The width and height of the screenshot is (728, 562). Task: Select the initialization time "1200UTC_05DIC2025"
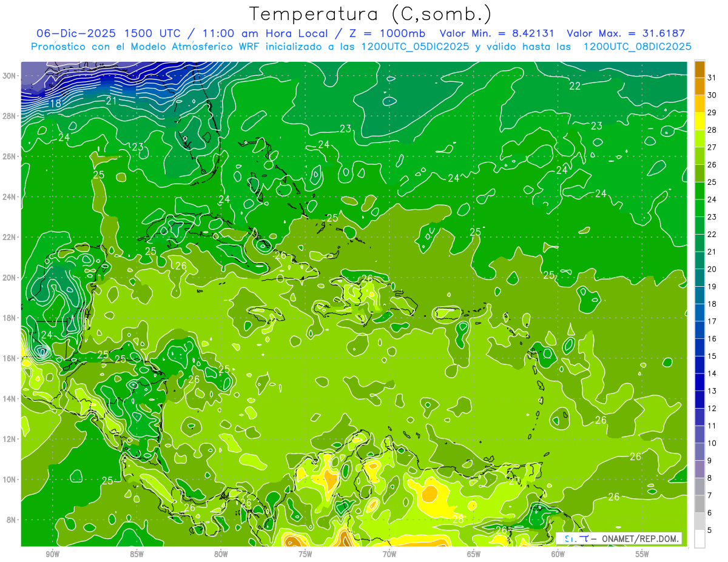(x=416, y=47)
